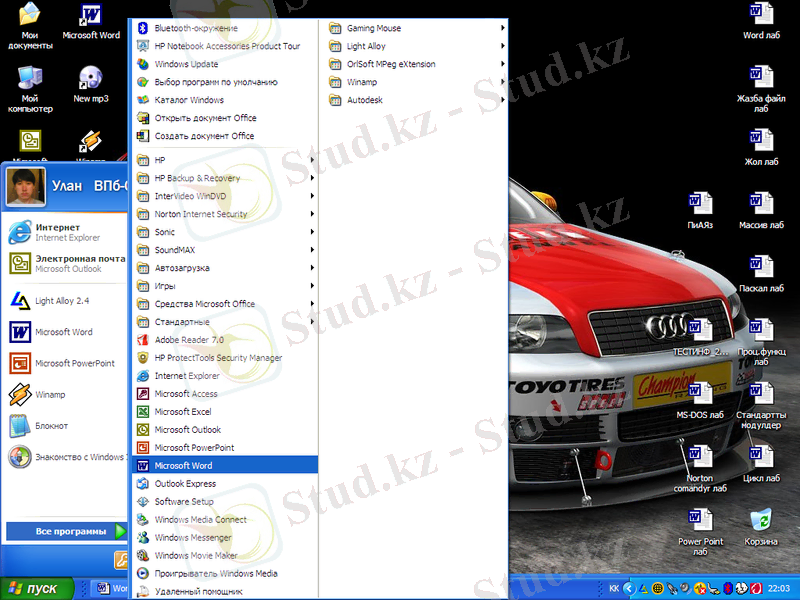Expand the Gaming Mouse submenu

pos(373,28)
